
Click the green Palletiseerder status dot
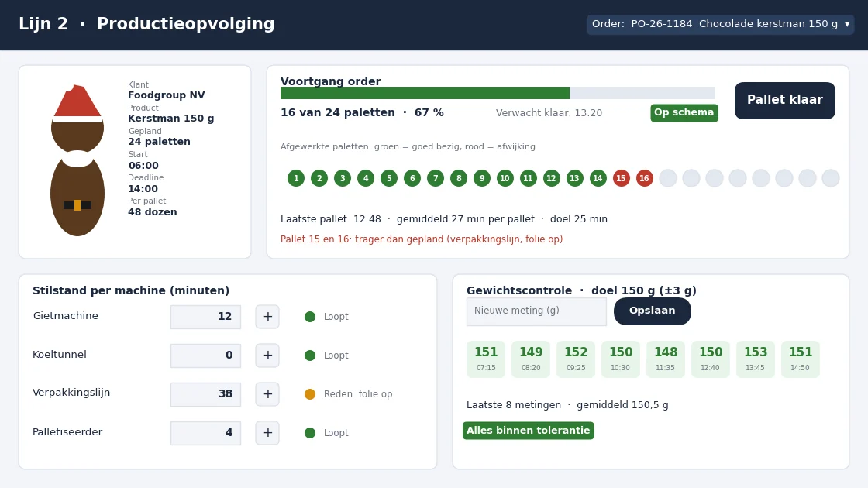click(x=310, y=433)
